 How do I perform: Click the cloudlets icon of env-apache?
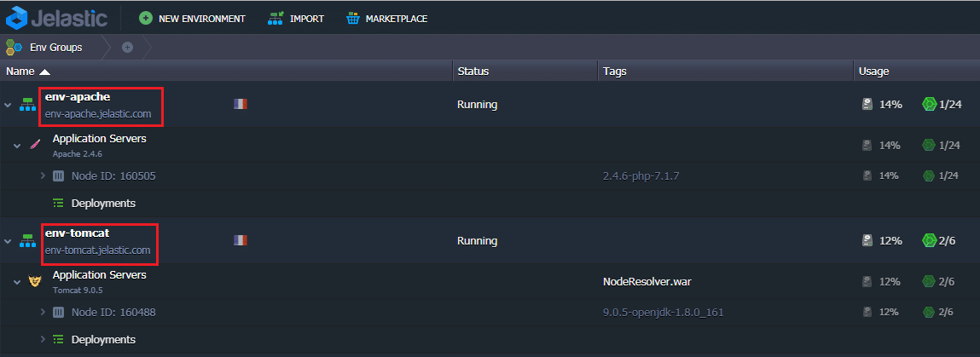[x=929, y=104]
